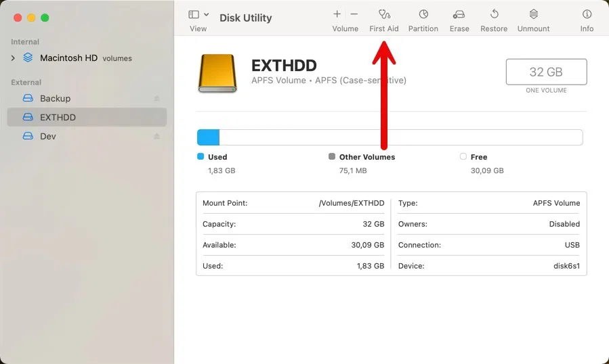The width and height of the screenshot is (609, 364).
Task: Click the Backup drive icon
Action: (x=28, y=98)
